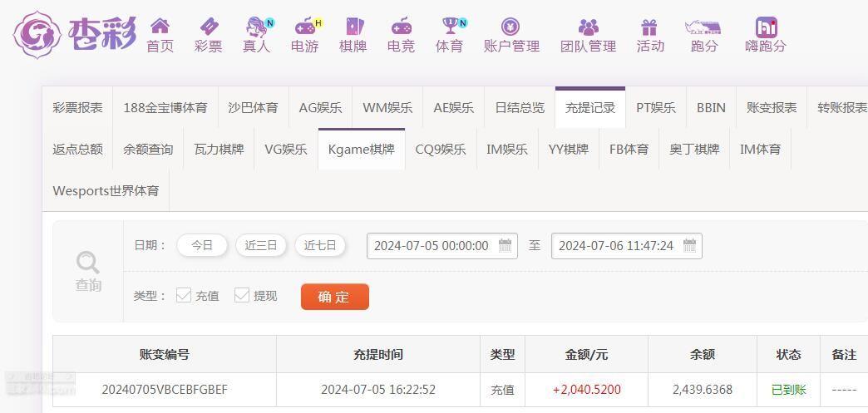Open calendar icon of end date field

click(689, 245)
